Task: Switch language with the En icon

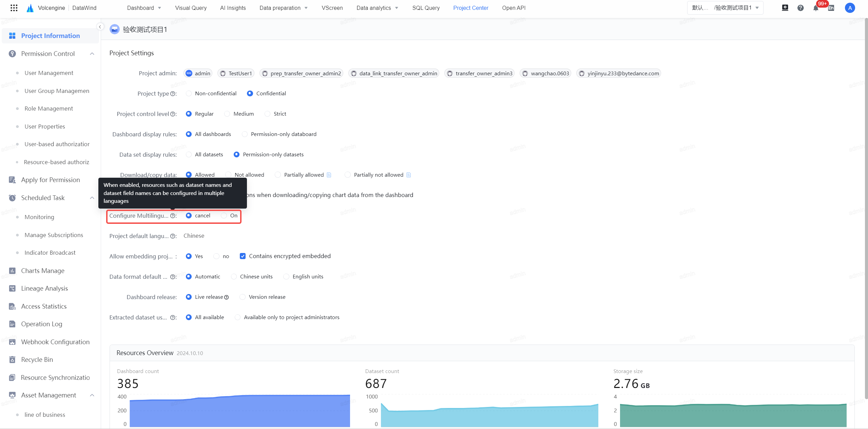Action: coord(831,8)
